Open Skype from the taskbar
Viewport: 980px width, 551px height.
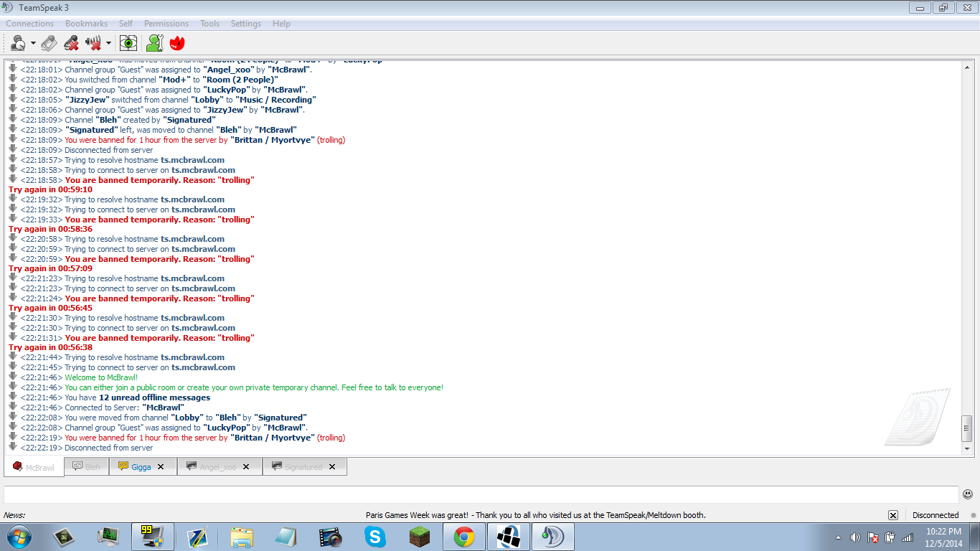click(375, 537)
